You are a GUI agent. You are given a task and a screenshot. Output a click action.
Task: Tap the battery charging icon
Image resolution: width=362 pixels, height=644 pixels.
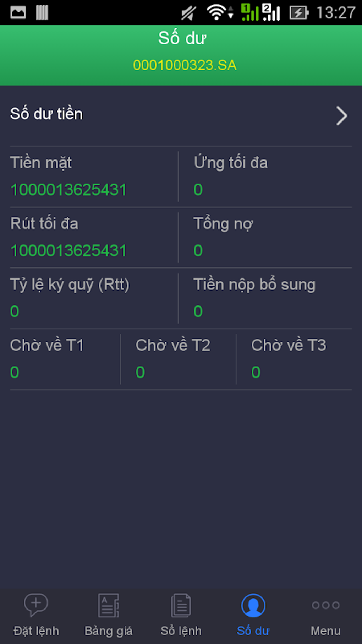coord(299,13)
